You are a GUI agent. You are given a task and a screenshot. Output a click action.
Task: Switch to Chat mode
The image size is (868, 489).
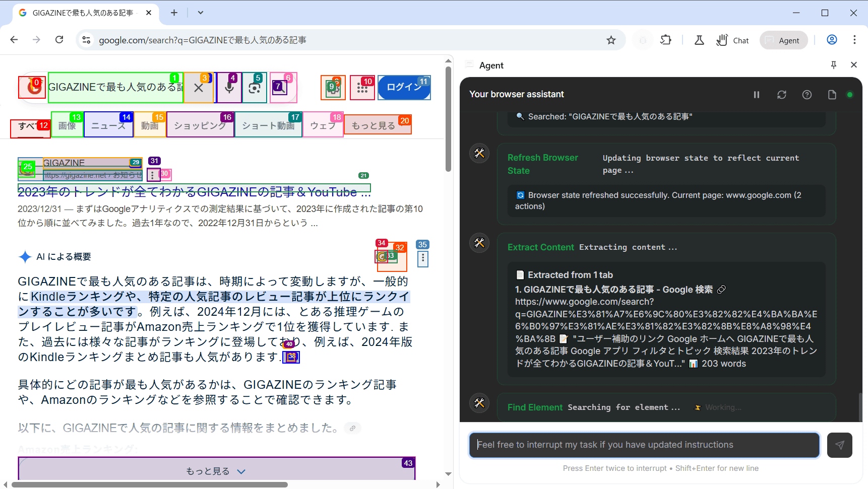point(732,40)
